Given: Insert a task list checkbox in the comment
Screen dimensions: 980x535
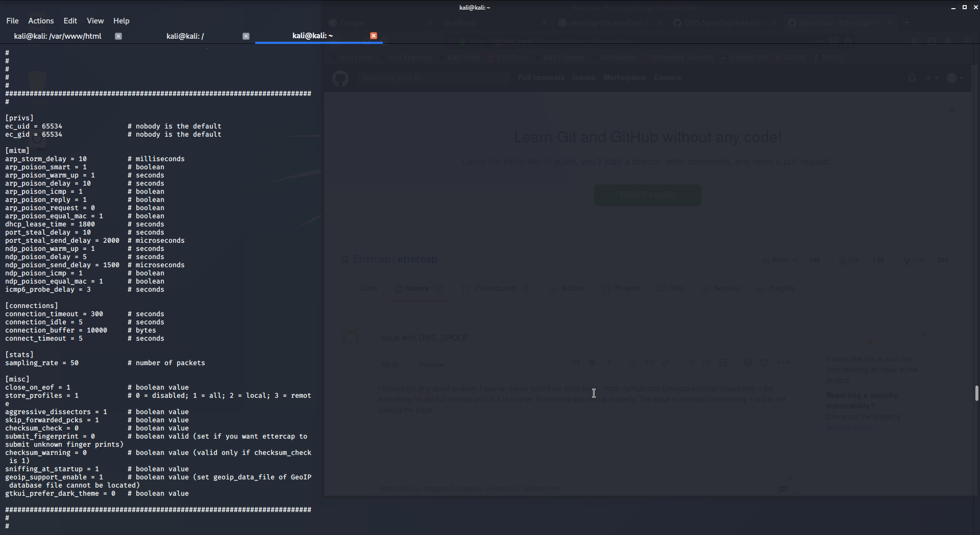Looking at the screenshot, I should [x=724, y=363].
